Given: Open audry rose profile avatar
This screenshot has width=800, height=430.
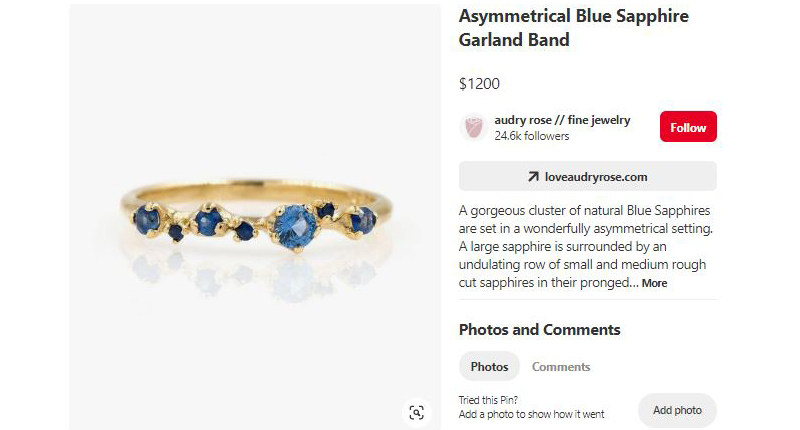Looking at the screenshot, I should point(473,127).
